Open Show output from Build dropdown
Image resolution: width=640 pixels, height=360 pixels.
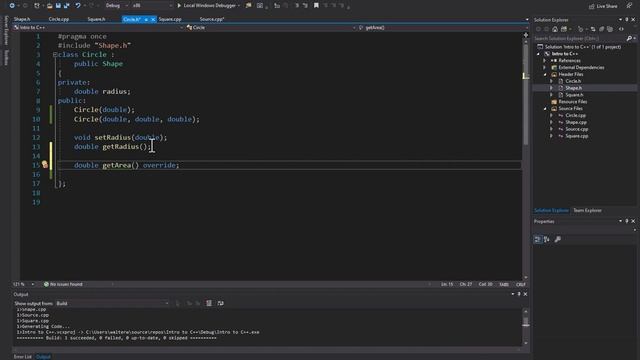(112, 303)
